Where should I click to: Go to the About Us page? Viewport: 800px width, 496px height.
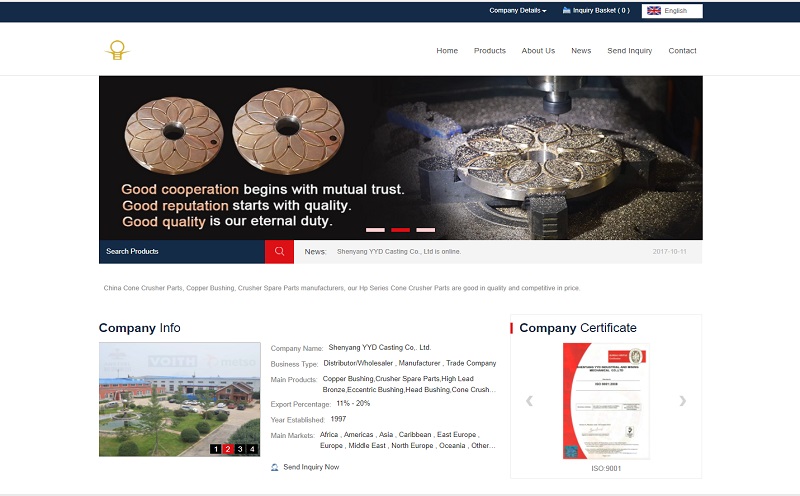click(x=538, y=50)
